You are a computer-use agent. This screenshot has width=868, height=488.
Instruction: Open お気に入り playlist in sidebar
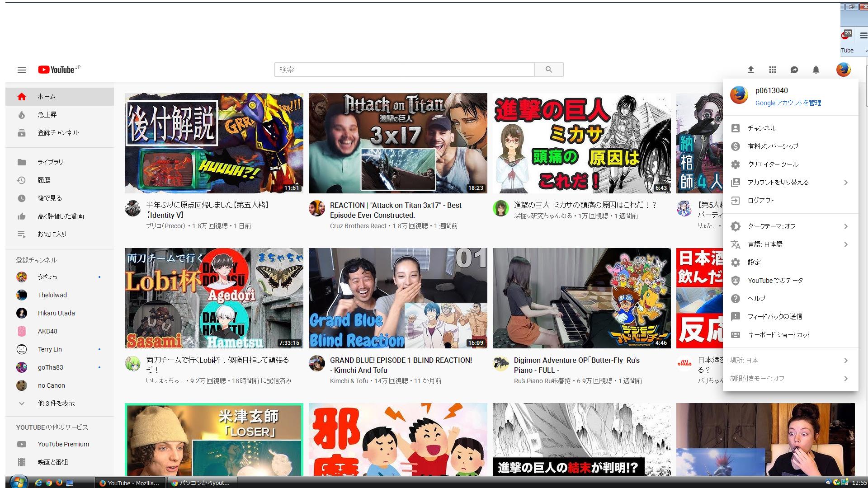[60, 235]
